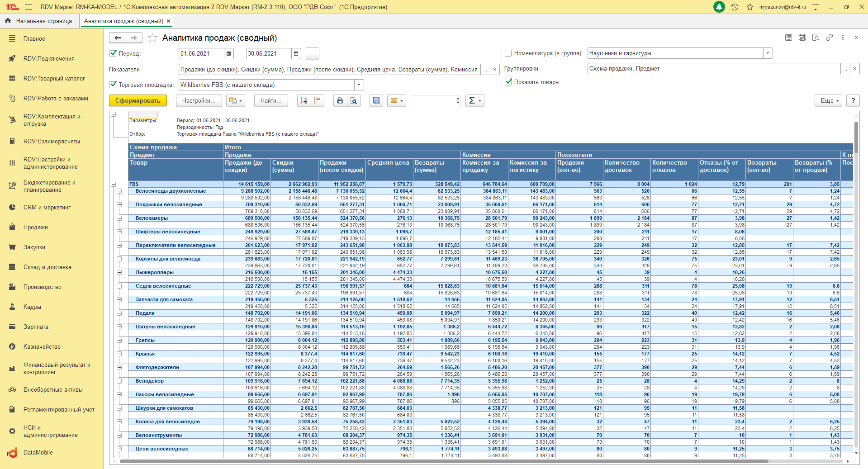Click the horizontal scrollbar under the report

(443, 462)
